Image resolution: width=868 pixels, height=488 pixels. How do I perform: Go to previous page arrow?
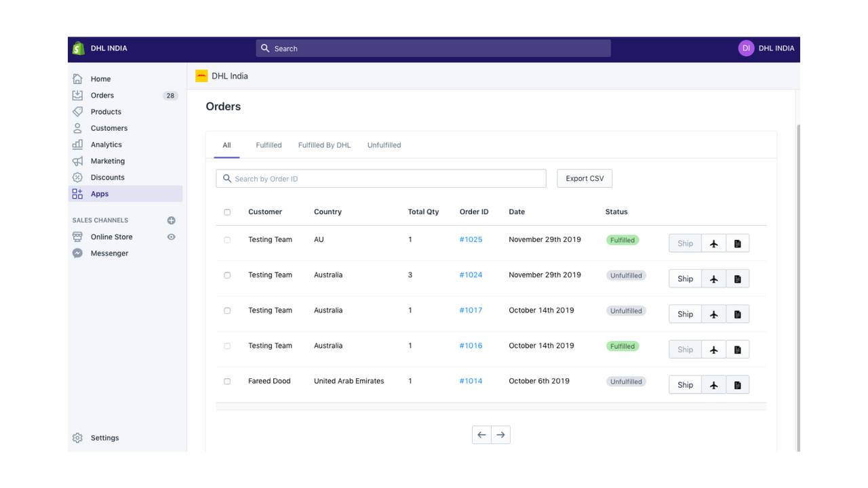[x=481, y=434]
